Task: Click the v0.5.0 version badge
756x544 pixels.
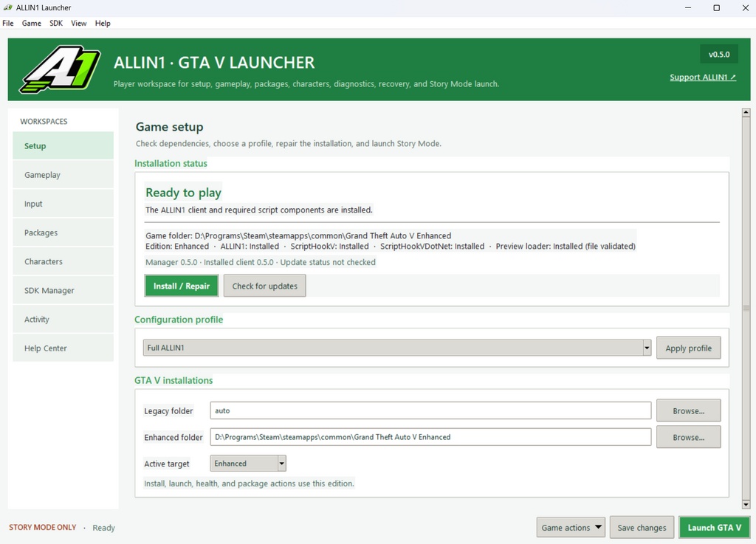Action: coord(719,55)
